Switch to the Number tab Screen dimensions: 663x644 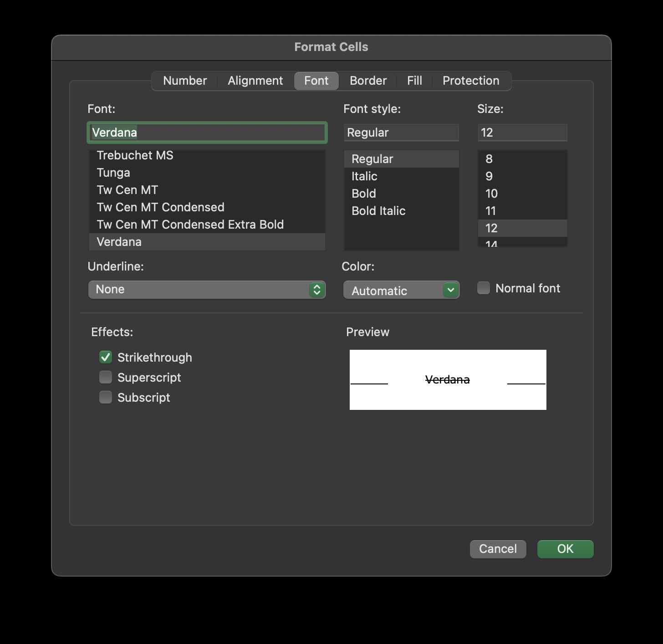(x=185, y=81)
